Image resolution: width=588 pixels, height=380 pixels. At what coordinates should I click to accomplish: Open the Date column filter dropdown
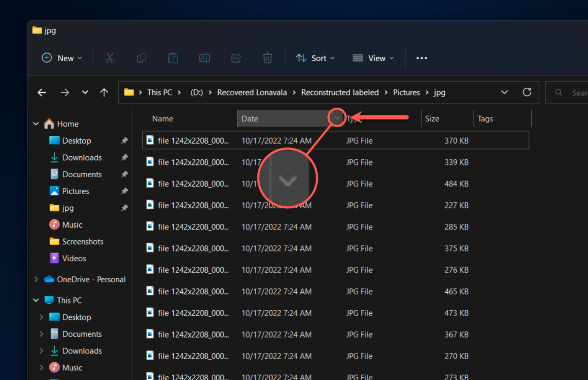pyautogui.click(x=336, y=118)
